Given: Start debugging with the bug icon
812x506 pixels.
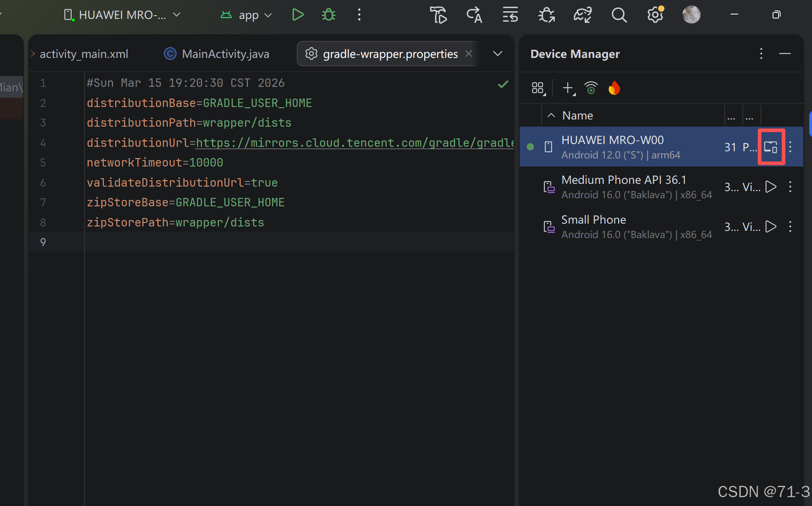Looking at the screenshot, I should (328, 15).
